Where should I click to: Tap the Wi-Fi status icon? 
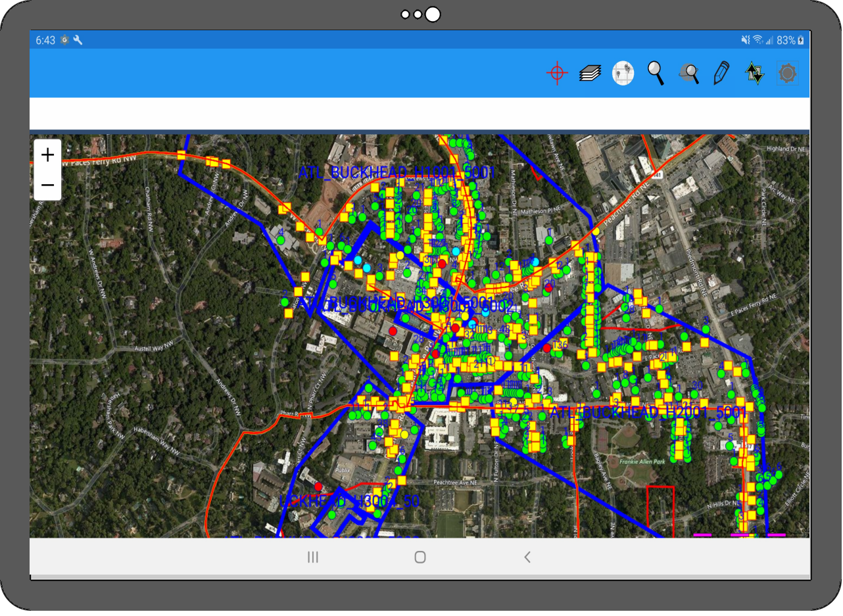758,40
